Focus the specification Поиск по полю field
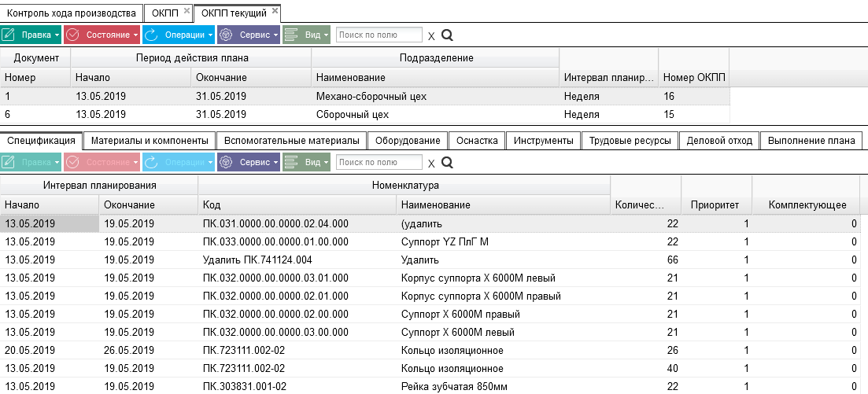The height and width of the screenshot is (394, 868). (x=379, y=162)
